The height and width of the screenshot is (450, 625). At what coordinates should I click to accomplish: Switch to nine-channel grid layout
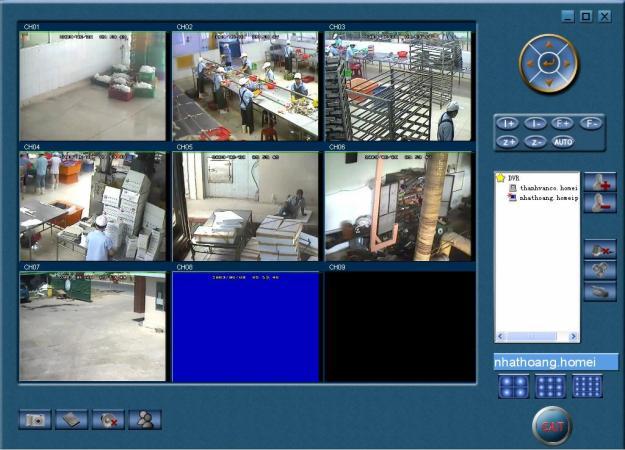pyautogui.click(x=550, y=386)
